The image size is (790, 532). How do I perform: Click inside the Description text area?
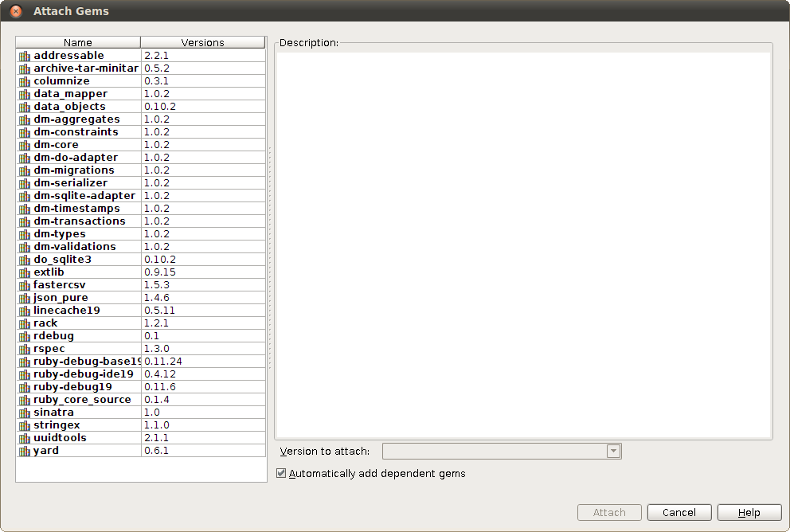pos(523,244)
